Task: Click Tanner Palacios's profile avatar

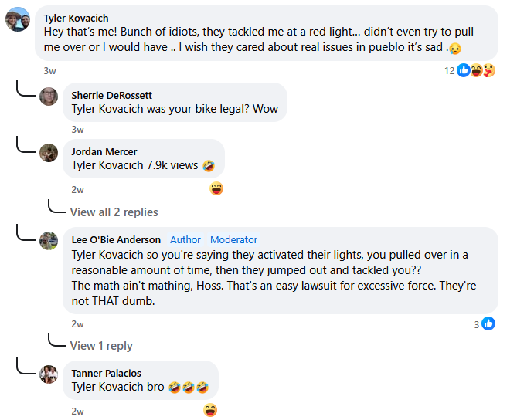Action: 49,374
